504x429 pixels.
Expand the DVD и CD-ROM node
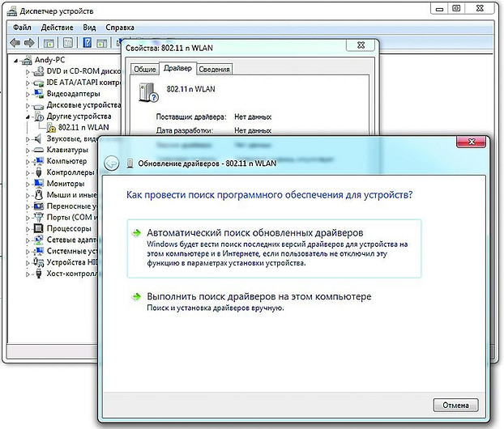click(x=28, y=71)
